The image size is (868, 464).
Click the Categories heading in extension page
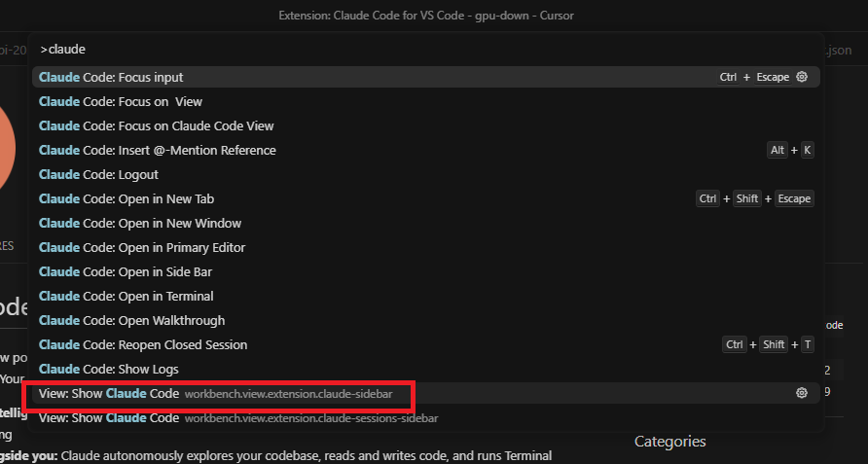(669, 442)
